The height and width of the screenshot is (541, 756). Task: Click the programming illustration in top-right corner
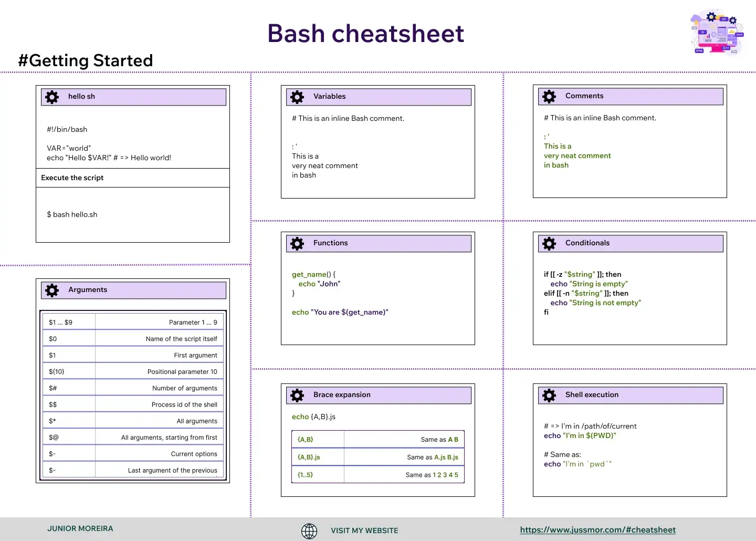point(717,33)
